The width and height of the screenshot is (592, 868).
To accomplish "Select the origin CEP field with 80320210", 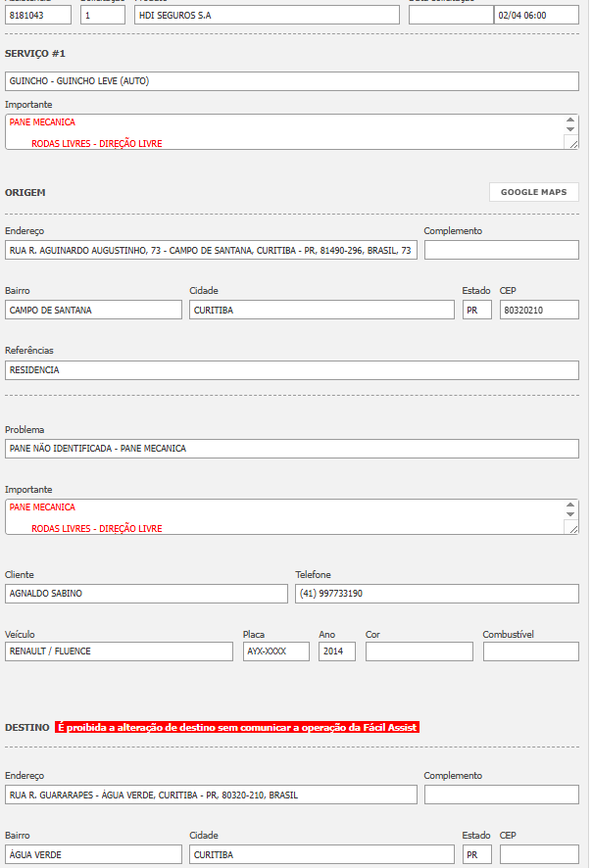I will [538, 310].
